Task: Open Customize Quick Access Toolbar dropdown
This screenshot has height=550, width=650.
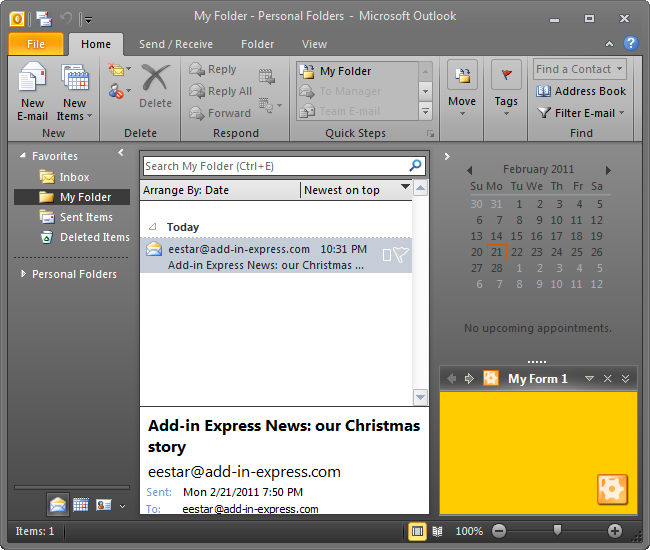Action: coord(89,19)
